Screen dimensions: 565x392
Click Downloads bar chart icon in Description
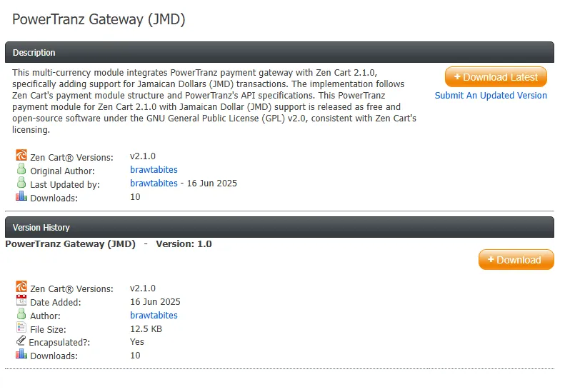[21, 196]
